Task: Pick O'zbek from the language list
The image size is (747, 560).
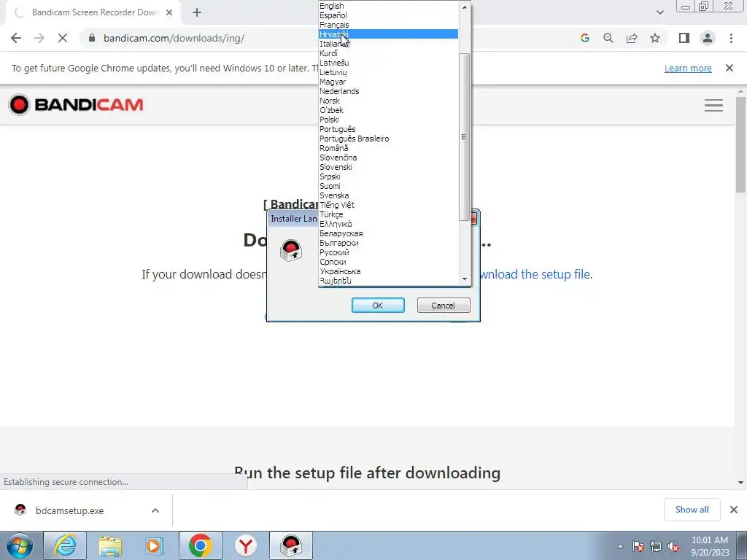Action: [x=388, y=110]
